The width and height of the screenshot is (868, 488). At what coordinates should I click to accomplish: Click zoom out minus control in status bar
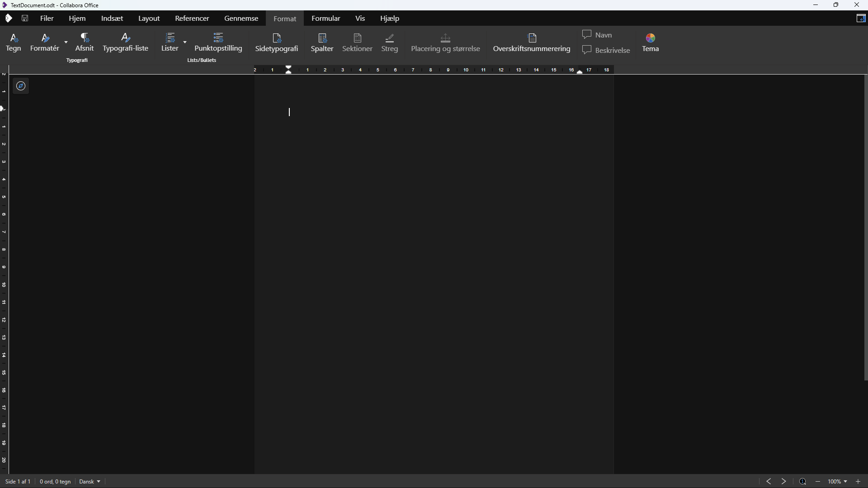818,481
